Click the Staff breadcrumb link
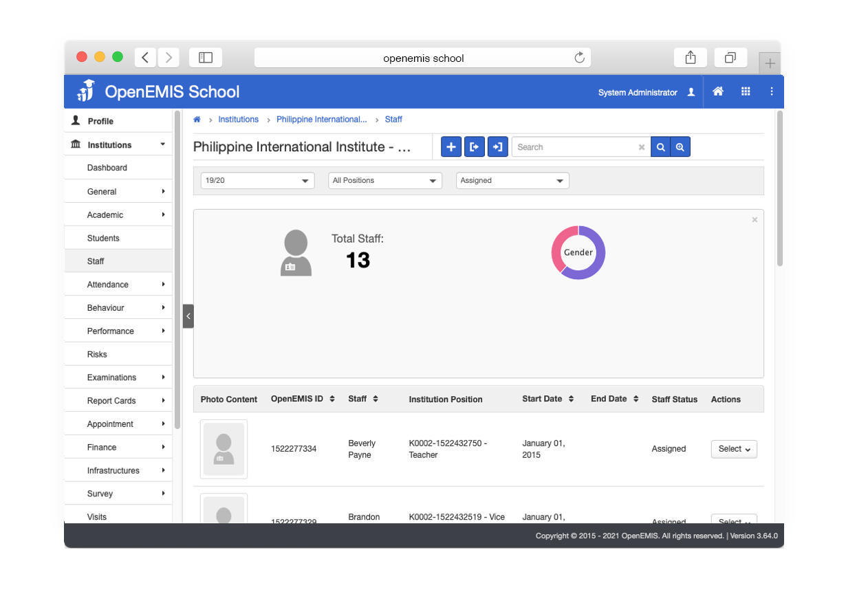The height and width of the screenshot is (616, 846). 393,120
